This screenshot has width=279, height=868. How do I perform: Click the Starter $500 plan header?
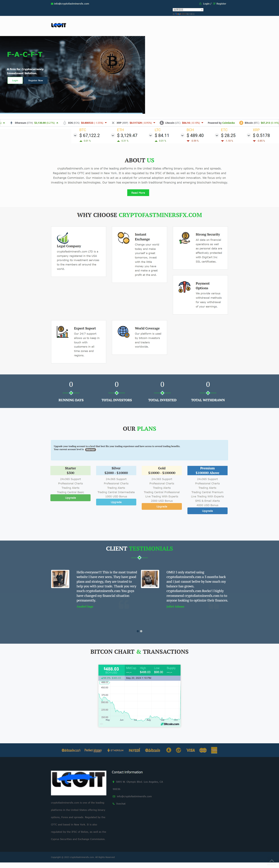pos(71,471)
